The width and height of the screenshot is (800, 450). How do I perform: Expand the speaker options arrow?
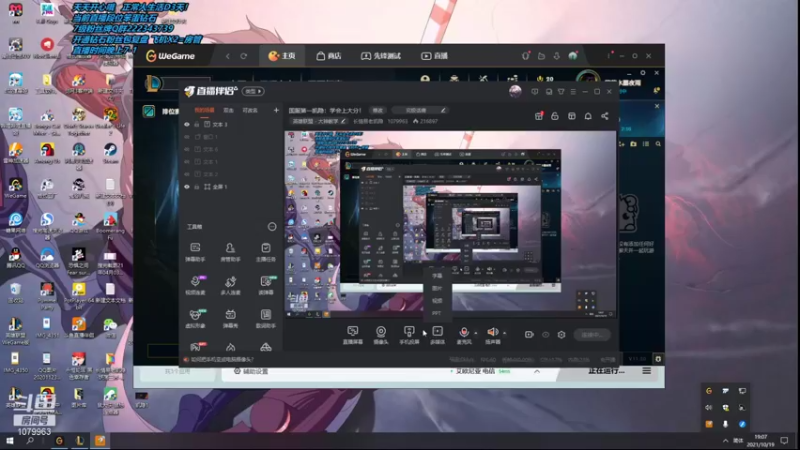pos(505,333)
